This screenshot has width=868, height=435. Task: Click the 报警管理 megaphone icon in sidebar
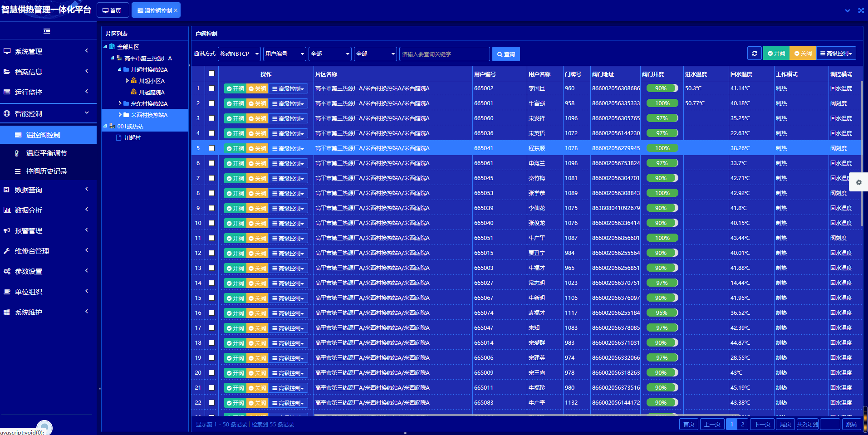tap(7, 230)
